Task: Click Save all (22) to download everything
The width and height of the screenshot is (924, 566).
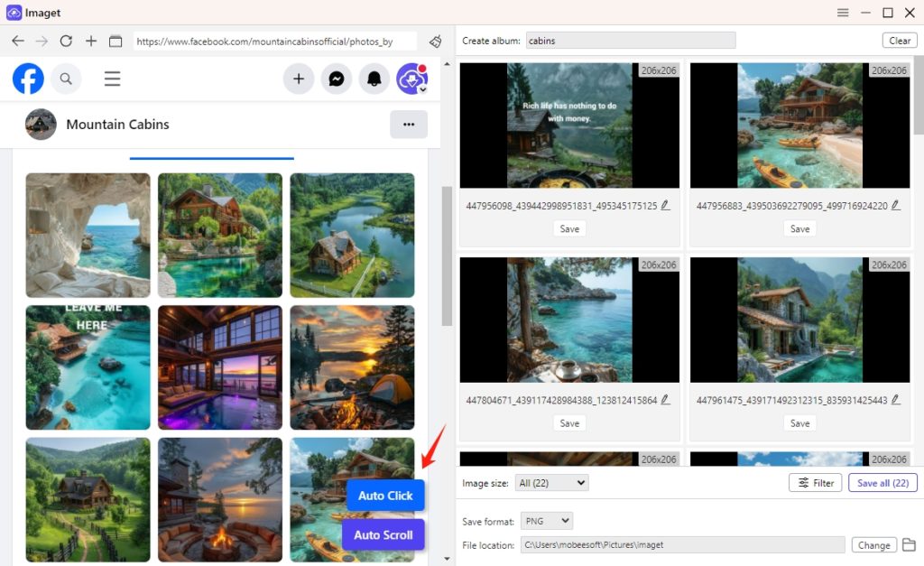Action: click(x=882, y=482)
